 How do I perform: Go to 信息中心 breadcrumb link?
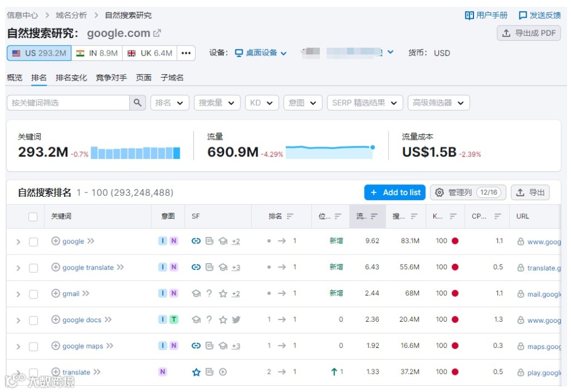tap(22, 15)
